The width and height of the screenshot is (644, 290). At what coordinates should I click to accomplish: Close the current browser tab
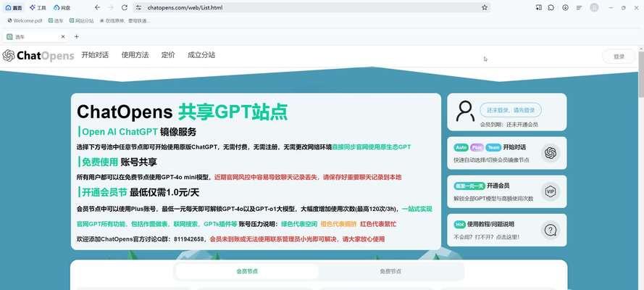coord(63,36)
